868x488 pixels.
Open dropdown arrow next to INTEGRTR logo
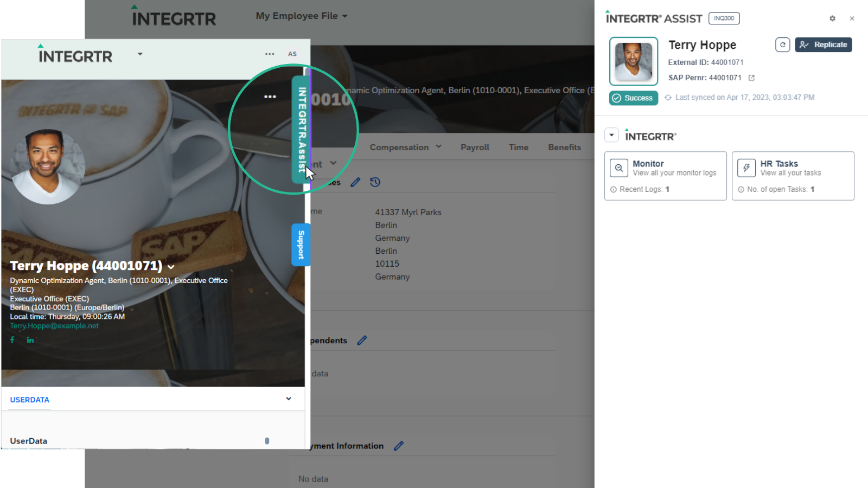point(140,54)
